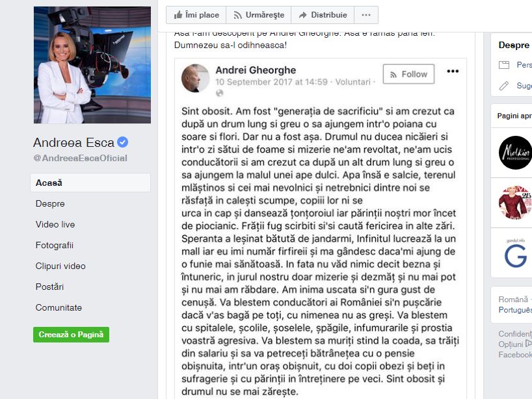The image size is (532, 399).
Task: Open the page's three-dots more menu
Action: point(366,15)
